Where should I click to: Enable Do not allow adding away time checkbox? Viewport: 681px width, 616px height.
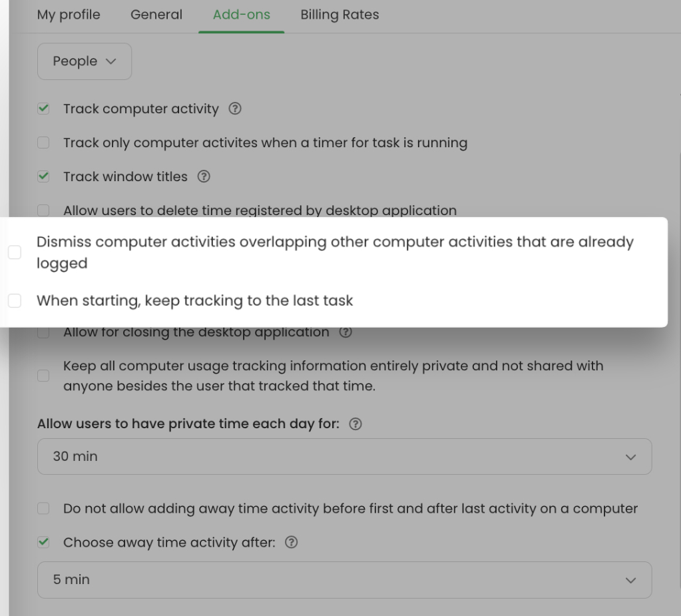tap(43, 508)
